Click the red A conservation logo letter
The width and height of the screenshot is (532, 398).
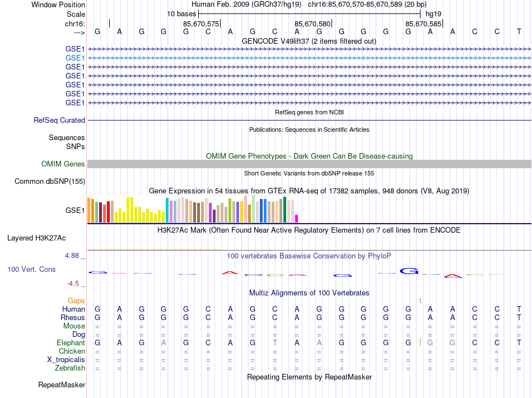230,272
